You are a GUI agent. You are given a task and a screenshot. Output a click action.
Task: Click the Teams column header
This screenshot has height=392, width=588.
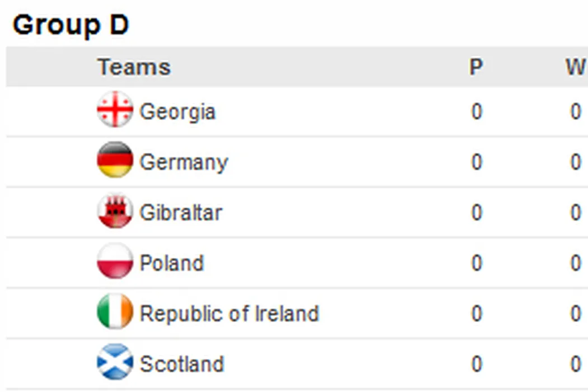click(x=134, y=67)
